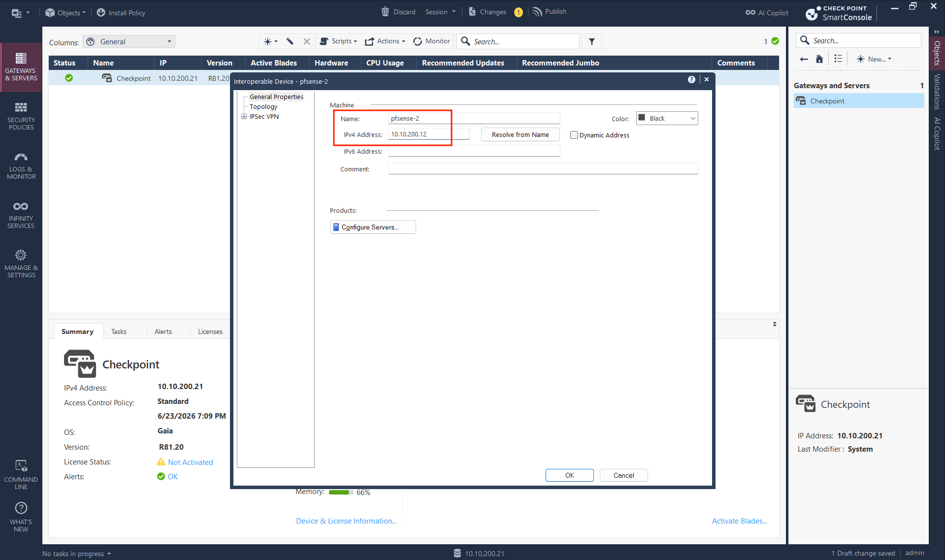This screenshot has height=560, width=945.
Task: Click the Activate Blades link
Action: 739,521
